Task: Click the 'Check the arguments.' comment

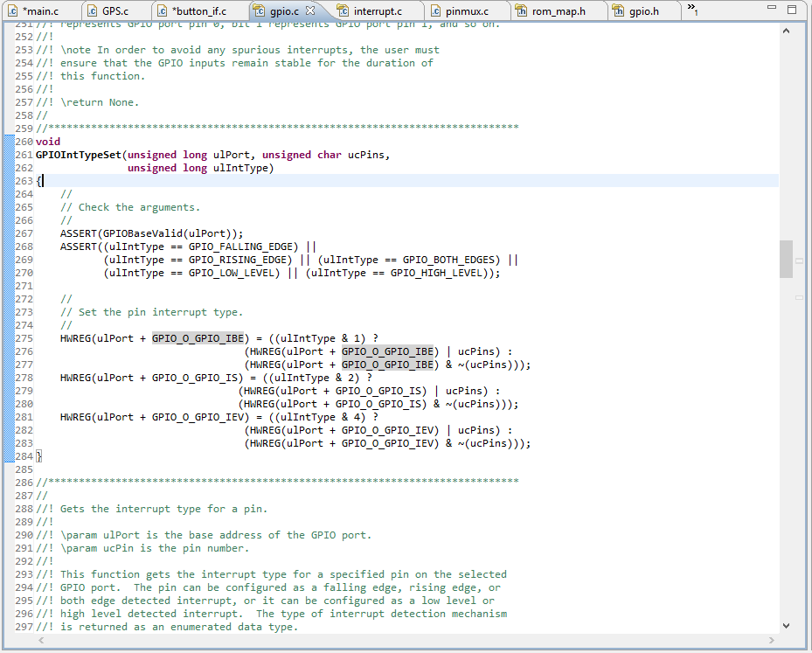Action: point(130,207)
